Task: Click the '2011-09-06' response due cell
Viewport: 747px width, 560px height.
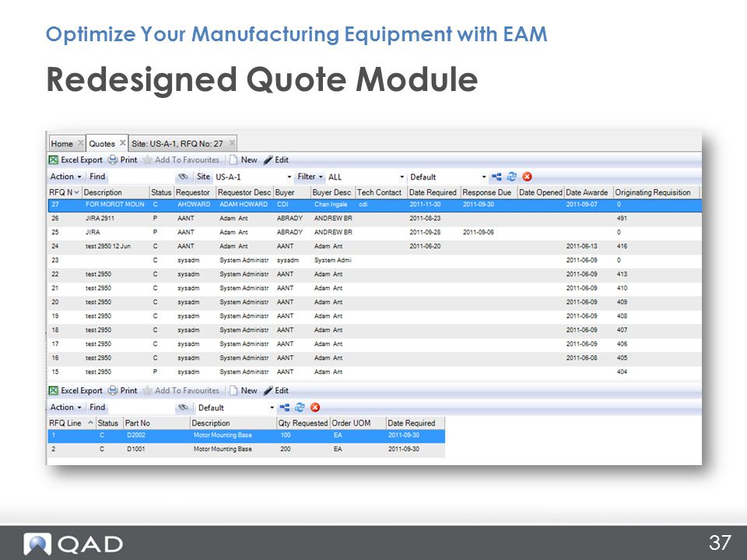Action: tap(479, 233)
